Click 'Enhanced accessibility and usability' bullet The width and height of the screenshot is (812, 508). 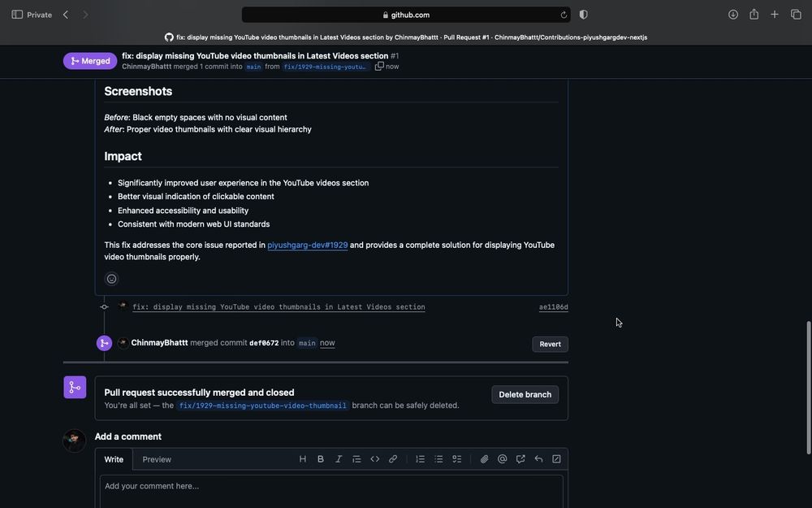[x=183, y=211]
